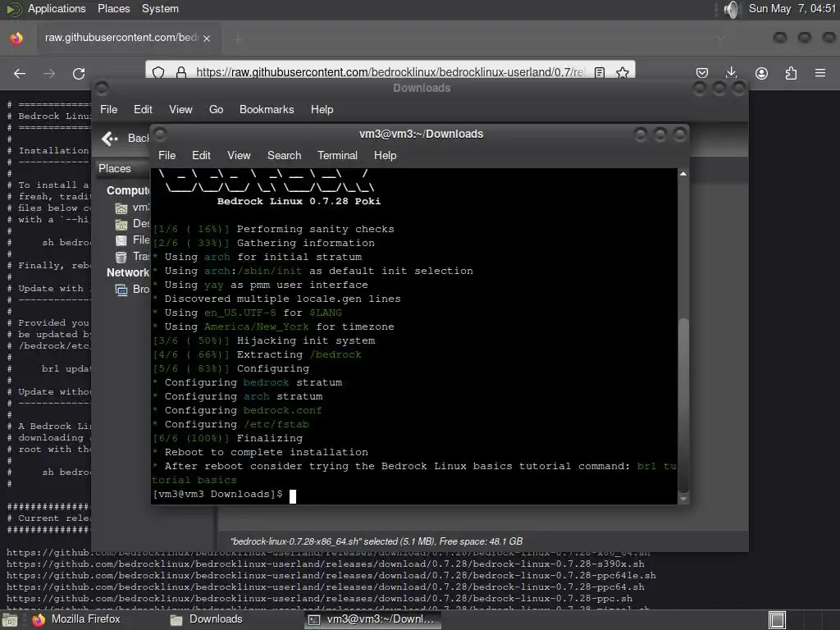Image resolution: width=840 pixels, height=630 pixels.
Task: Select vm3 home folder icon in Places
Action: 121,208
